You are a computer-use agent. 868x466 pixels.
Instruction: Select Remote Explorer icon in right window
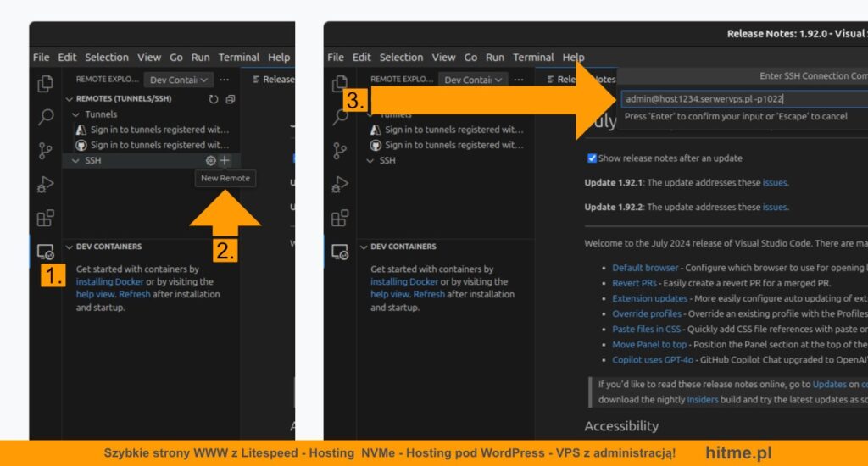click(340, 252)
